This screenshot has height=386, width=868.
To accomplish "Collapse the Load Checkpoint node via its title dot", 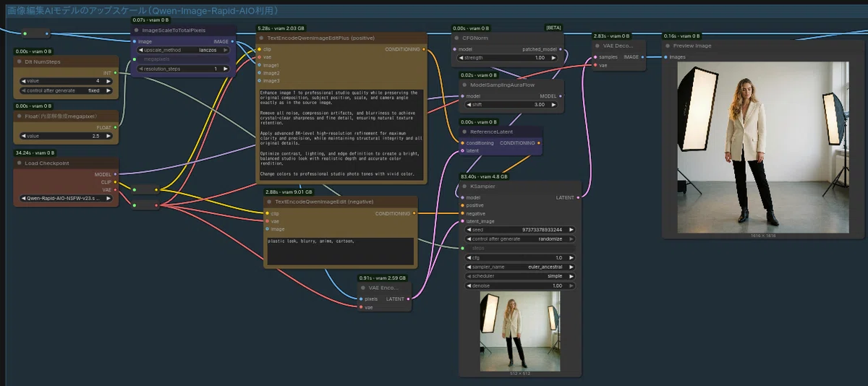I will tap(20, 163).
